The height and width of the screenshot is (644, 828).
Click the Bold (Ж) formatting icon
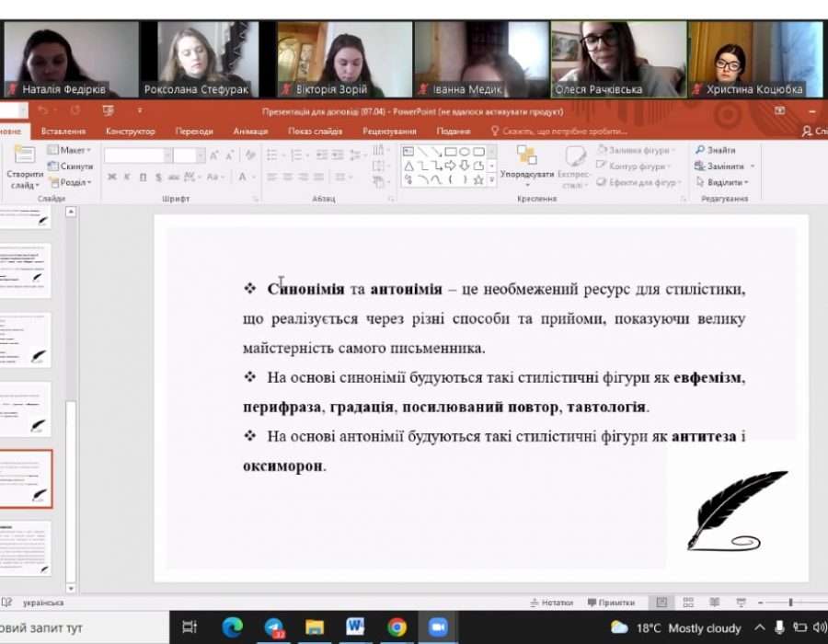(x=112, y=177)
